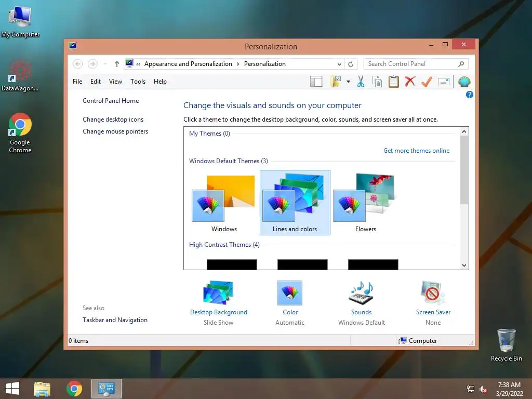Open the Help menu

(x=160, y=82)
